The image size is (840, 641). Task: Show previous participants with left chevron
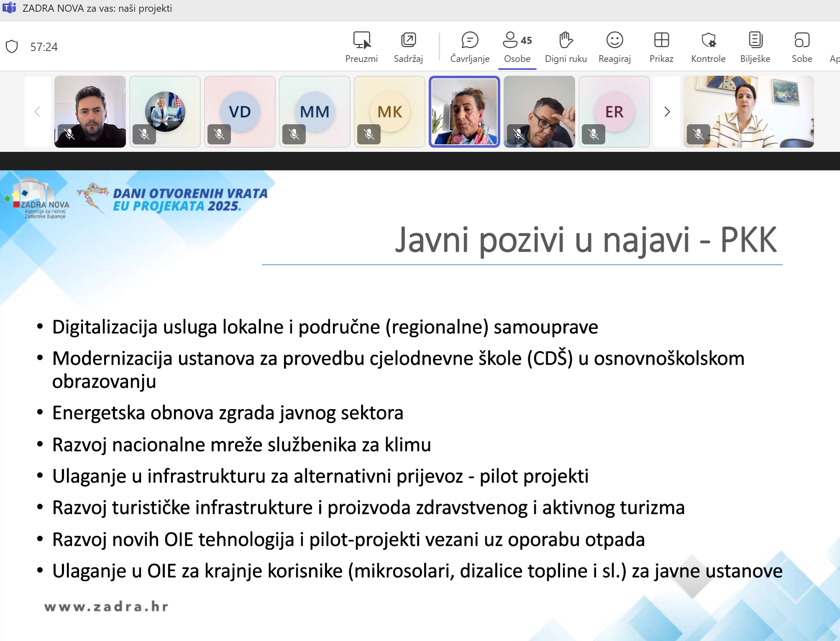(x=37, y=112)
